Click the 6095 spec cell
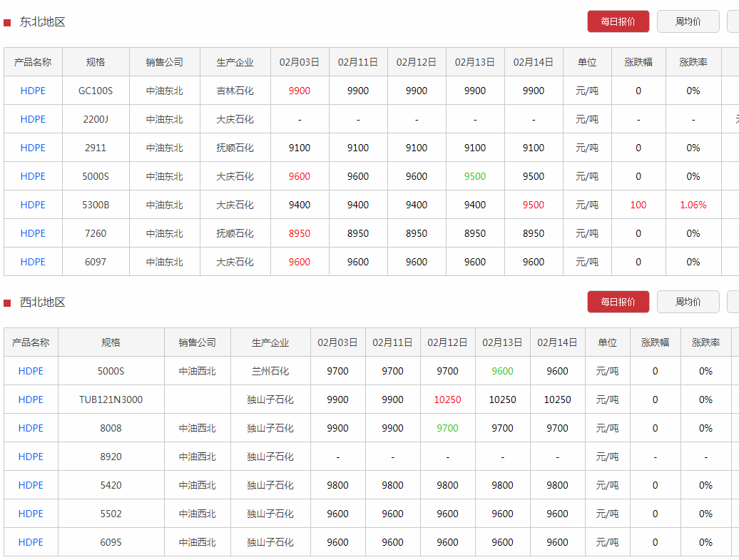This screenshot has width=739, height=560. tap(111, 542)
